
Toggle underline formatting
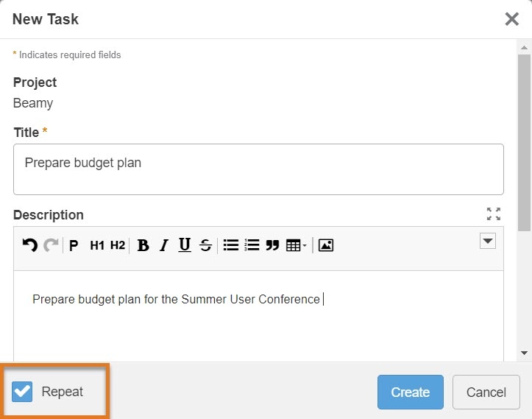(x=185, y=245)
